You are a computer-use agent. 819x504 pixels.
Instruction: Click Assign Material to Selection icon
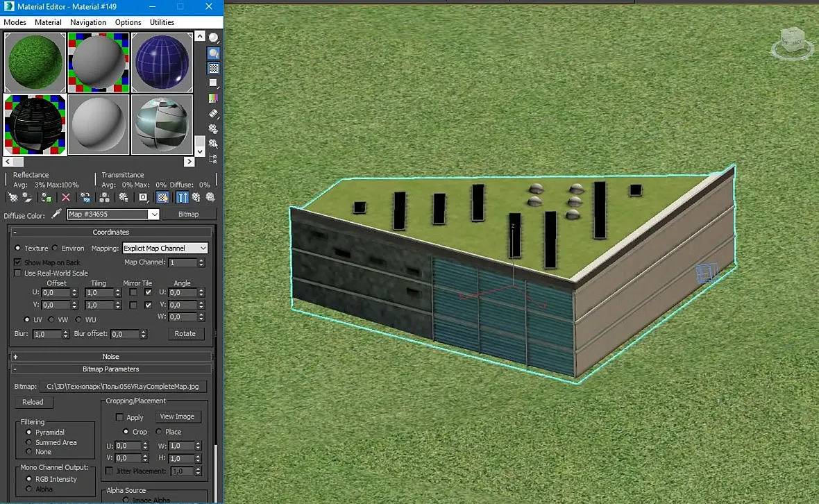tap(45, 197)
